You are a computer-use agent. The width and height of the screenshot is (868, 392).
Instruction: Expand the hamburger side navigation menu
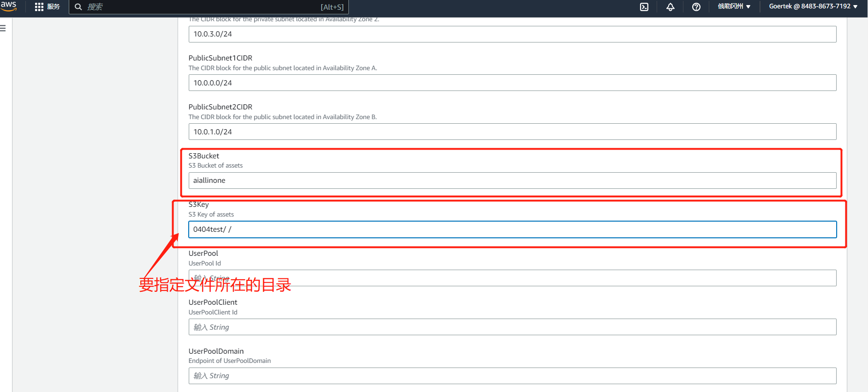pyautogui.click(x=3, y=28)
